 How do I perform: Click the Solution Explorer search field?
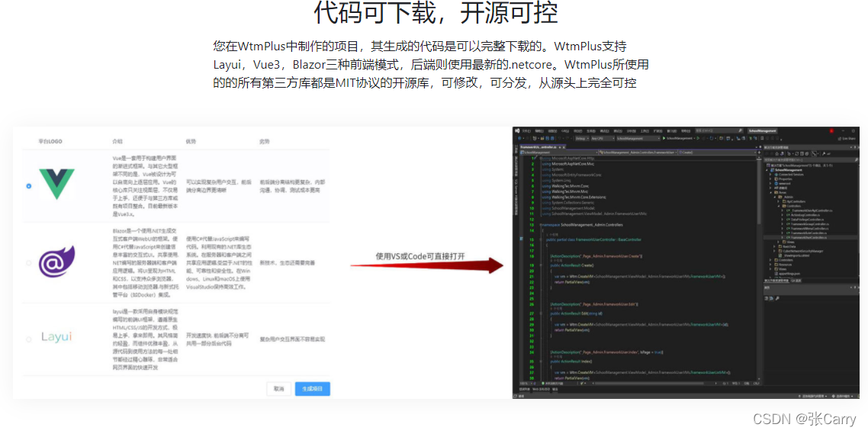(810, 160)
